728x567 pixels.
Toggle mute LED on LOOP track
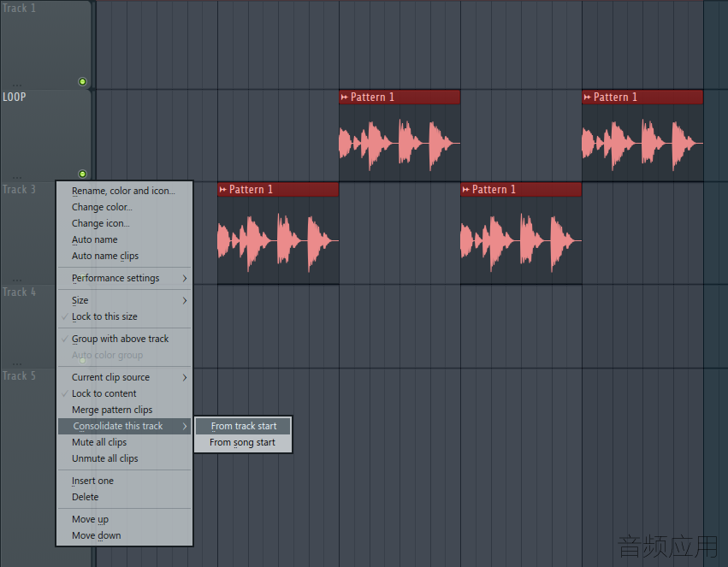[82, 174]
